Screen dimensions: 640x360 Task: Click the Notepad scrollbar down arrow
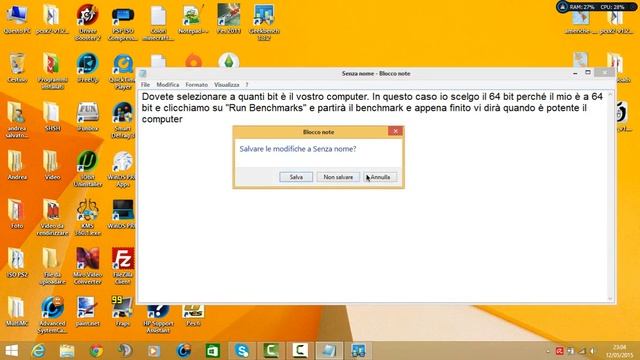pyautogui.click(x=611, y=299)
